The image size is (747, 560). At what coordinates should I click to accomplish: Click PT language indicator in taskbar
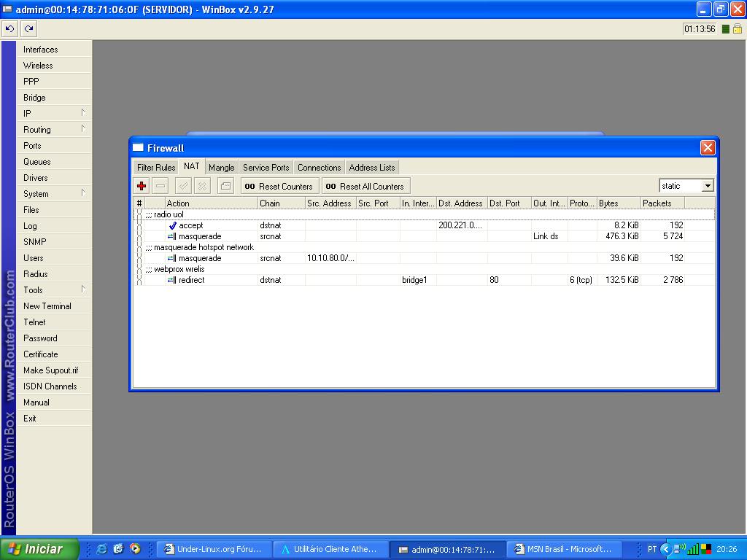click(652, 549)
